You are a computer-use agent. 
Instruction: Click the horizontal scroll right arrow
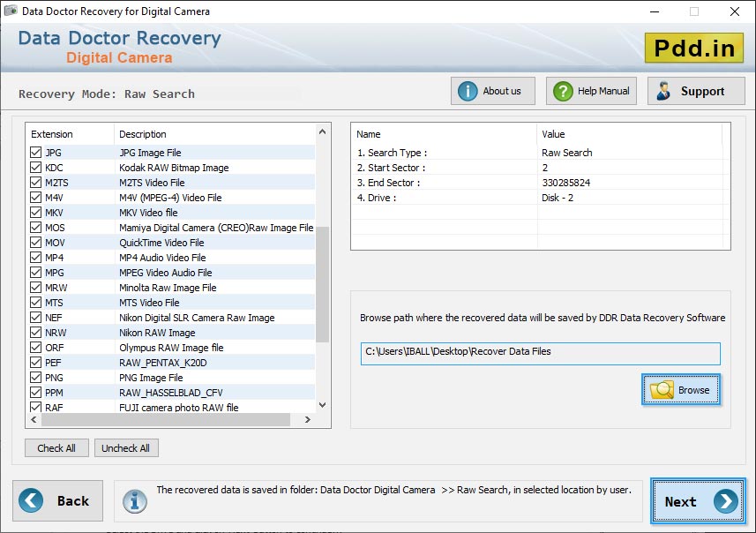[x=308, y=420]
